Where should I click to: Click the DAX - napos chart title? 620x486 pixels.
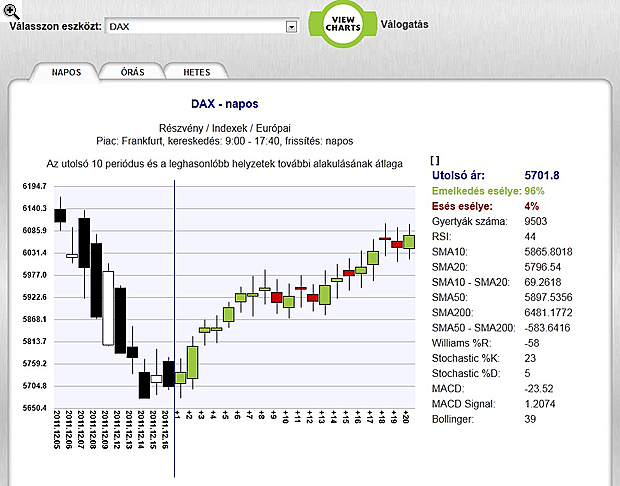pos(225,104)
